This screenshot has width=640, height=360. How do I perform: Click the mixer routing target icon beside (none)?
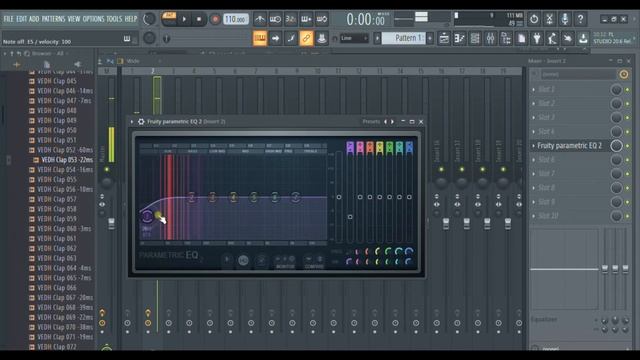pos(624,74)
